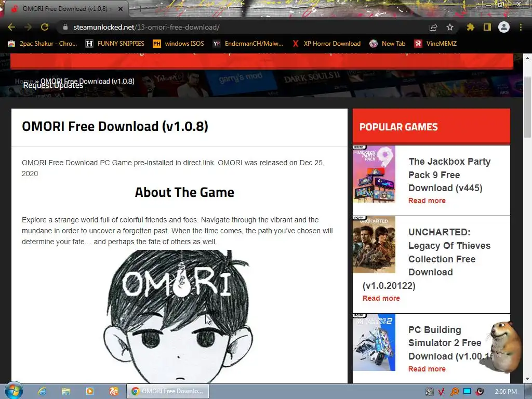Open the Extensions puzzle icon

coord(471,27)
